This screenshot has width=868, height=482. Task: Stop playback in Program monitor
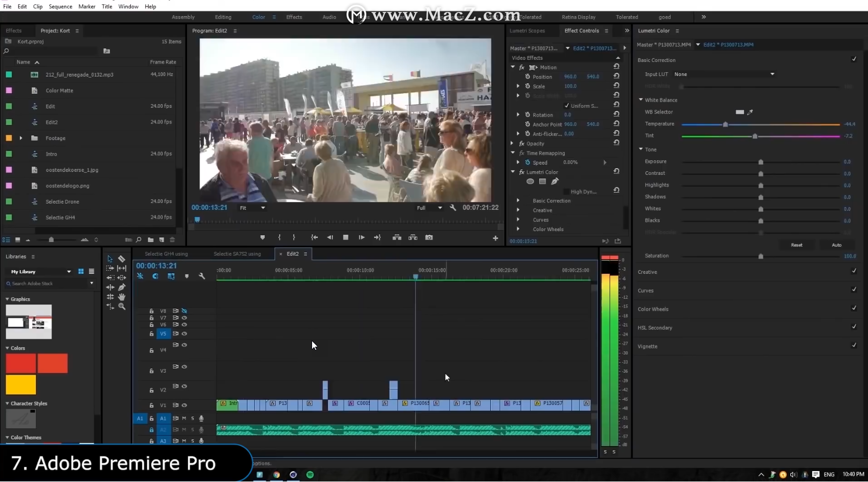345,237
